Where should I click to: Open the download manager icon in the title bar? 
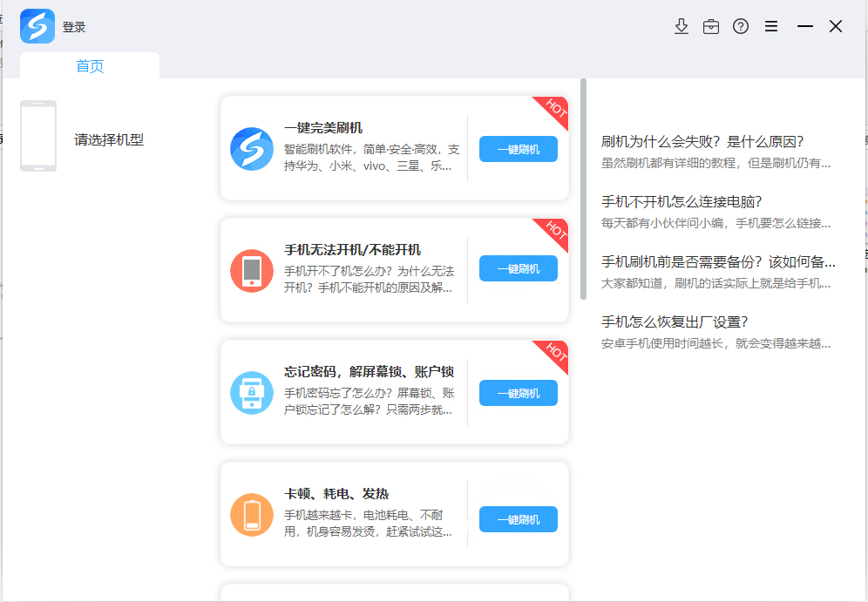tap(682, 26)
